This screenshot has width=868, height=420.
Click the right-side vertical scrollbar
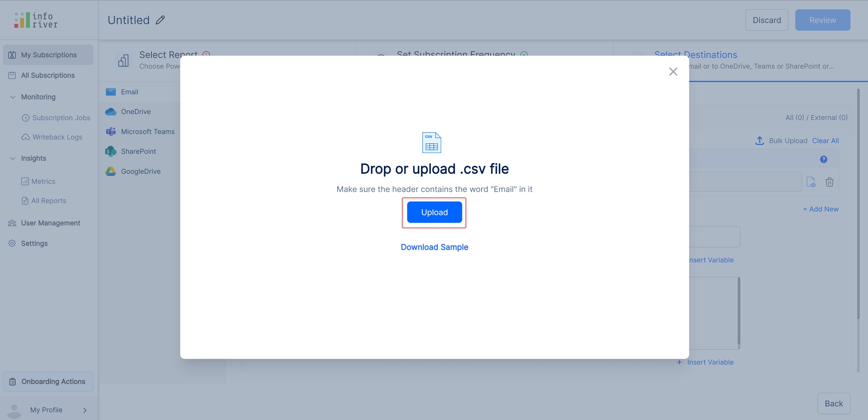click(x=858, y=203)
